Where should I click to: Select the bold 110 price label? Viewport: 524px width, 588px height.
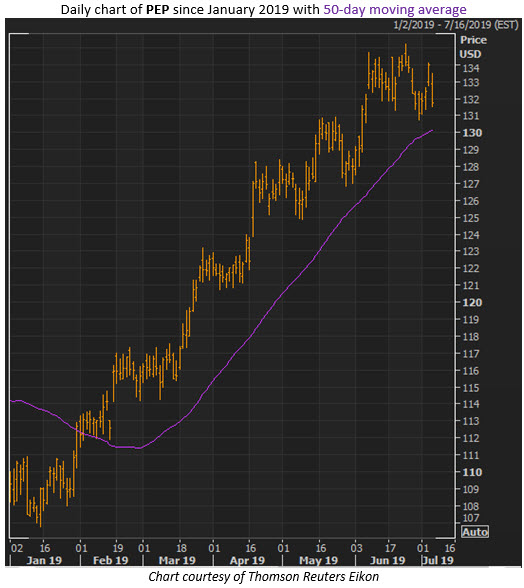point(472,472)
